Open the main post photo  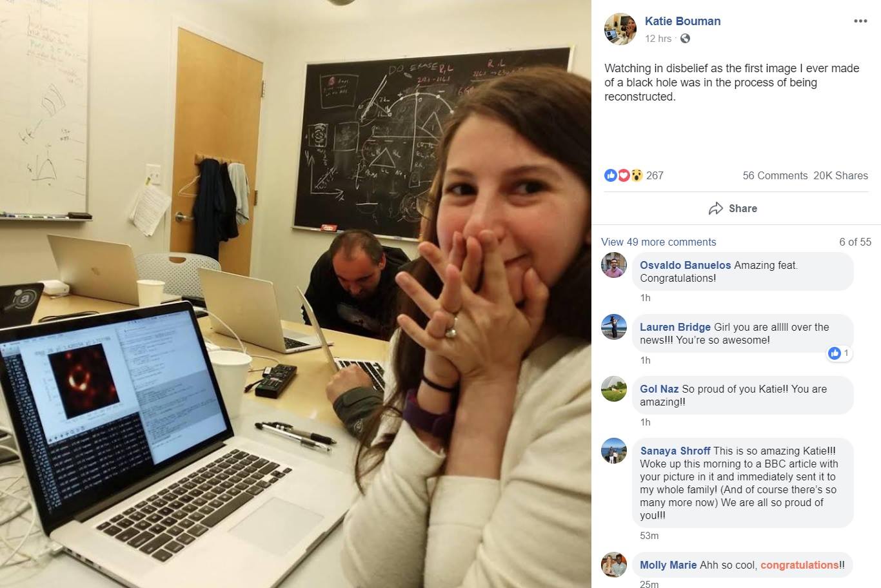(295, 294)
